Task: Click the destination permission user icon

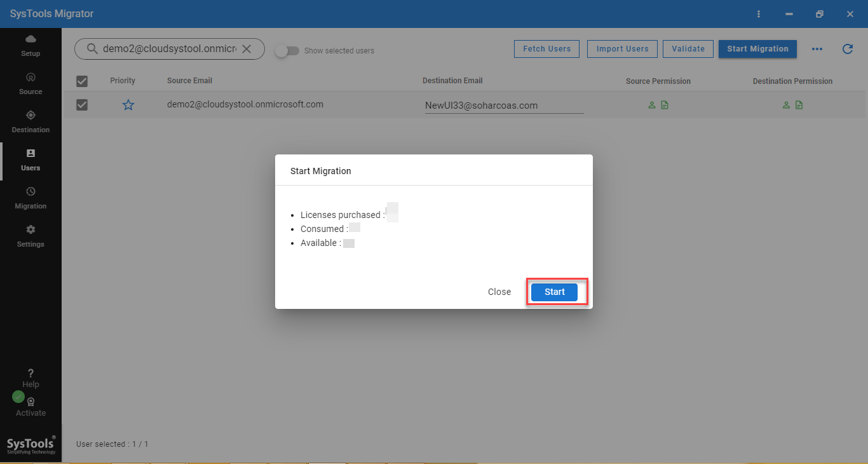Action: (x=786, y=105)
